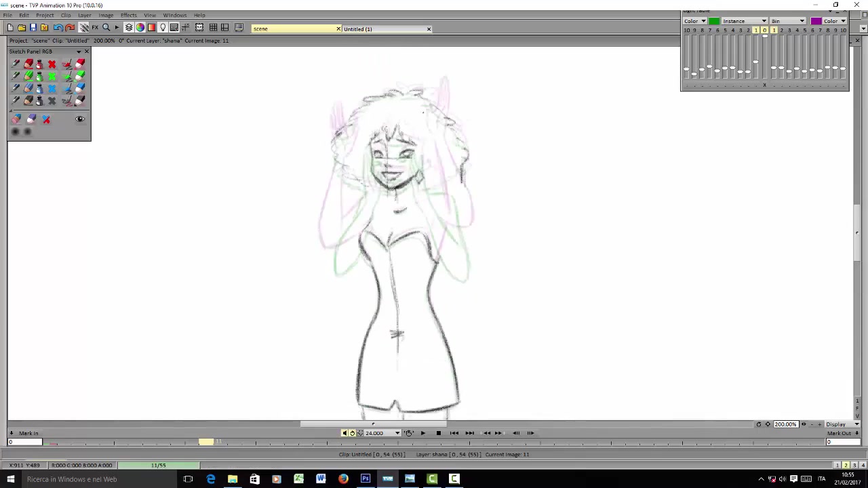This screenshot has height=488, width=868.
Task: Toggle next frame 2 in Light Table
Action: 781,30
